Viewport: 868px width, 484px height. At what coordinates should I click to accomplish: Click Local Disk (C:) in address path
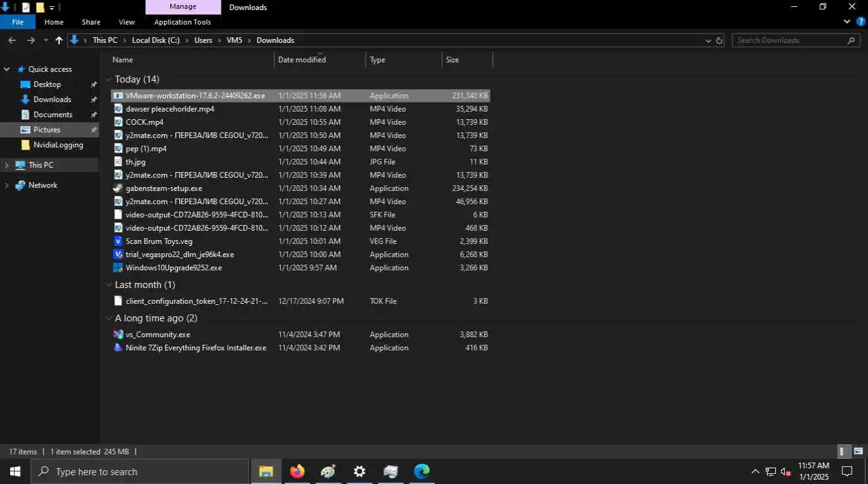pos(156,40)
